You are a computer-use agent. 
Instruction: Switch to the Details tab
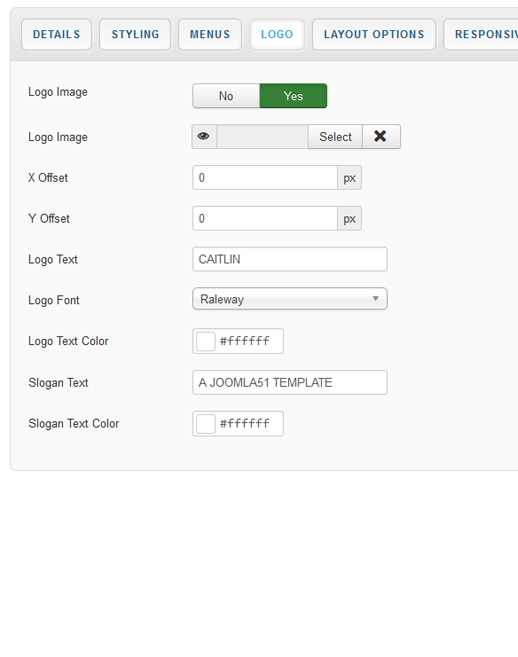[57, 35]
